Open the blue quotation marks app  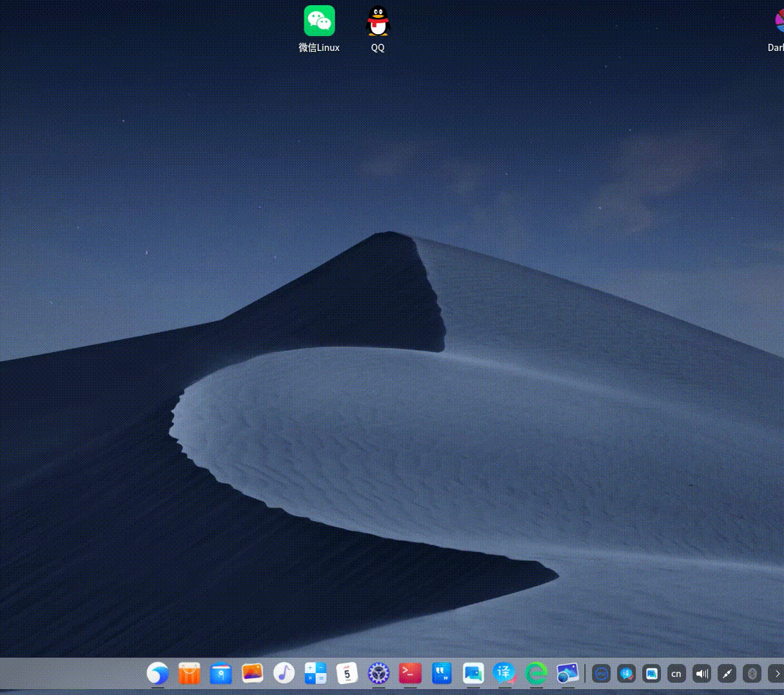[442, 674]
